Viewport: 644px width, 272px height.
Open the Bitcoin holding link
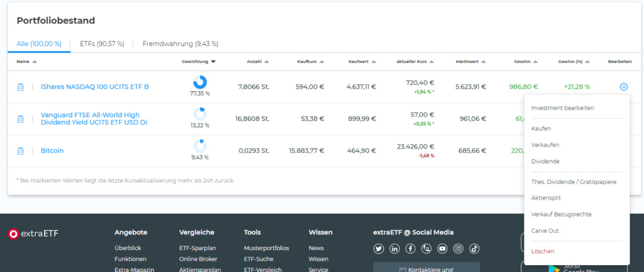click(52, 150)
